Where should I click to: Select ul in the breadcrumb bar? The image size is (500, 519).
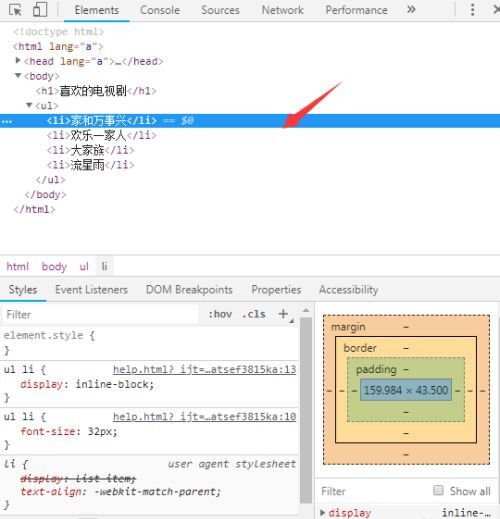pos(84,266)
